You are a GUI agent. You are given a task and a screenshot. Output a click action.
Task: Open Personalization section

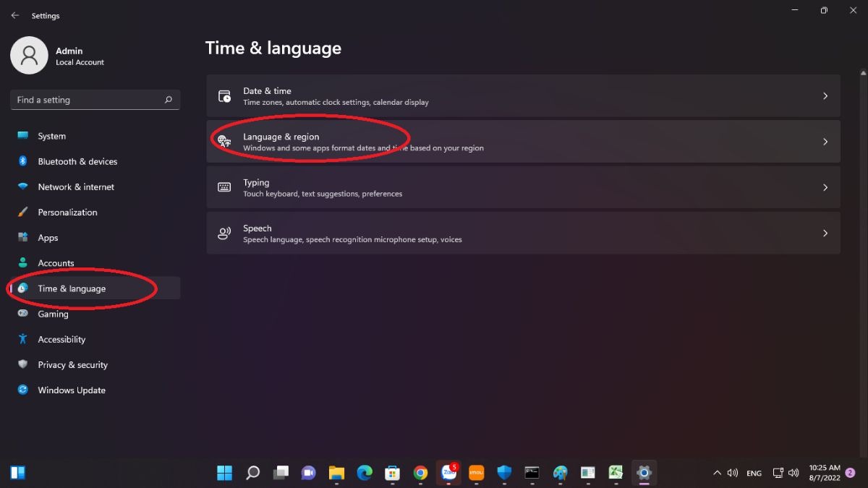tap(95, 212)
